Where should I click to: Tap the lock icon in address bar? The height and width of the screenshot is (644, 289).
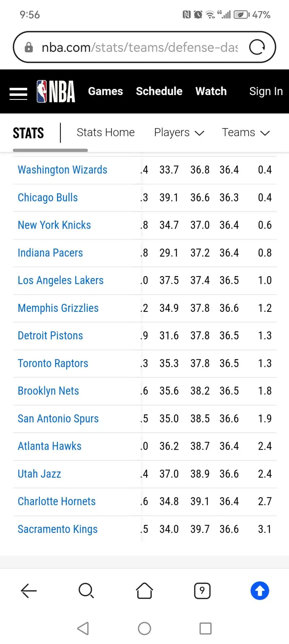[x=29, y=47]
